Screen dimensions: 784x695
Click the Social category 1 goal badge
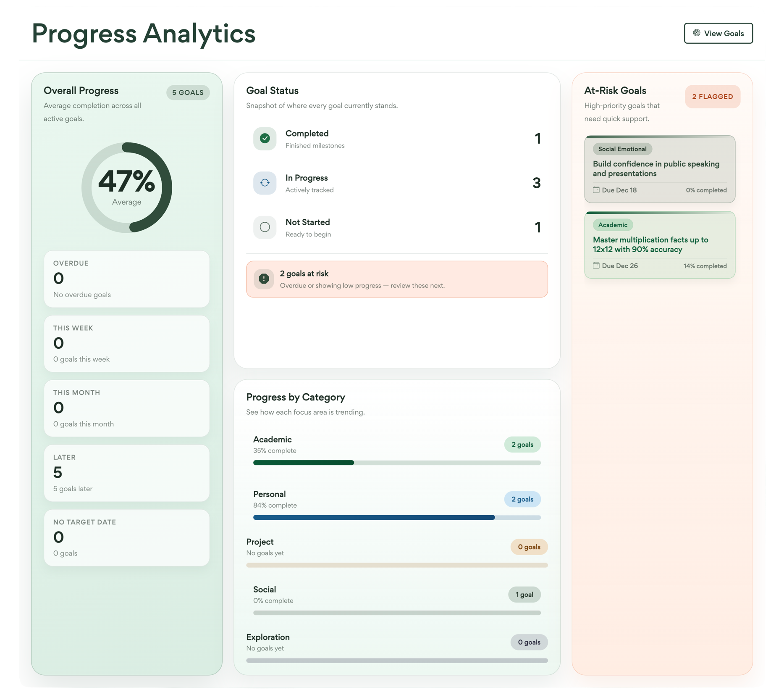(x=524, y=595)
